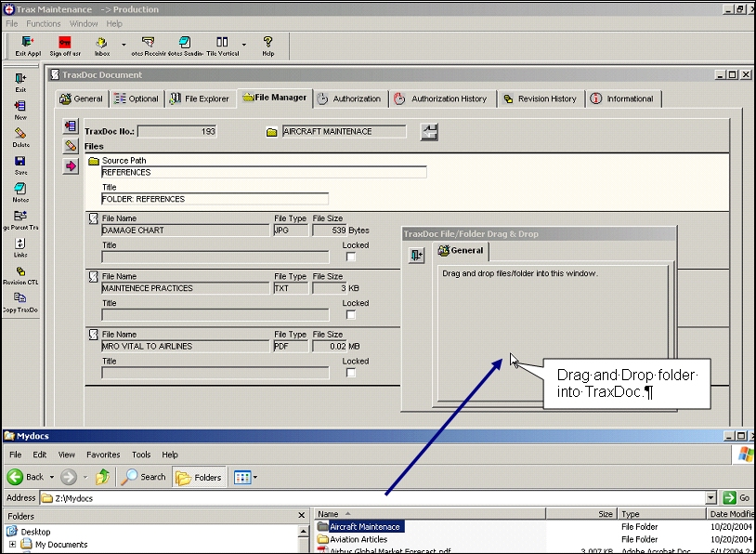Screen dimensions: 756x554
Task: Select Desktop in the folder tree
Action: pyautogui.click(x=29, y=532)
